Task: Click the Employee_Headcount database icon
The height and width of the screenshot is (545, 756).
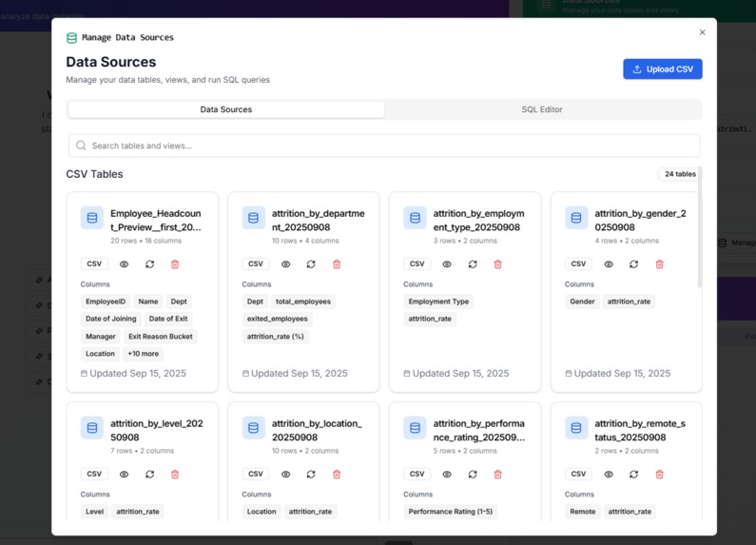Action: (x=92, y=218)
